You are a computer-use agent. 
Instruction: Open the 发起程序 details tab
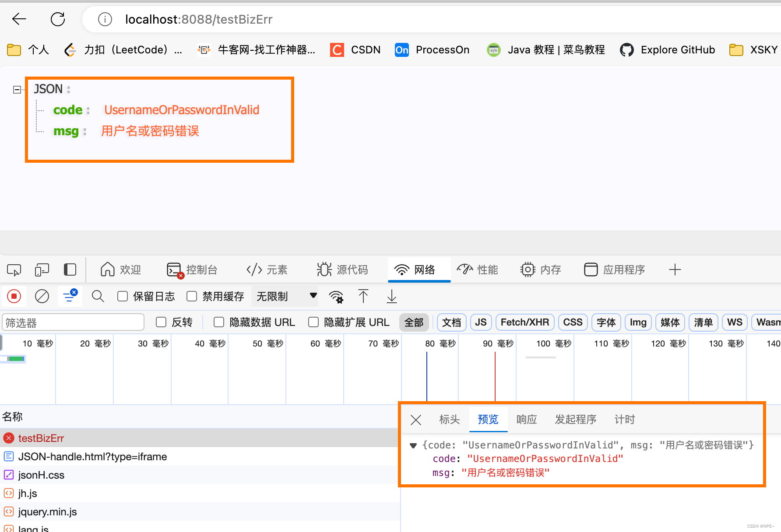click(x=576, y=420)
